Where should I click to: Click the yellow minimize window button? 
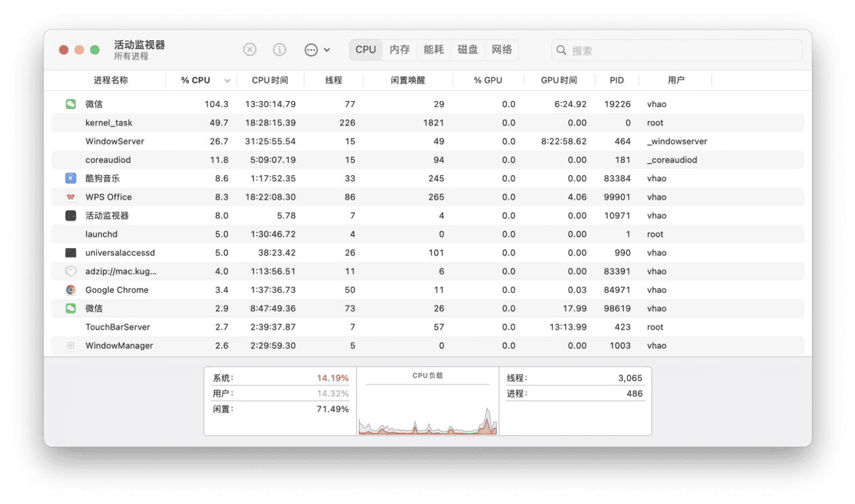80,50
